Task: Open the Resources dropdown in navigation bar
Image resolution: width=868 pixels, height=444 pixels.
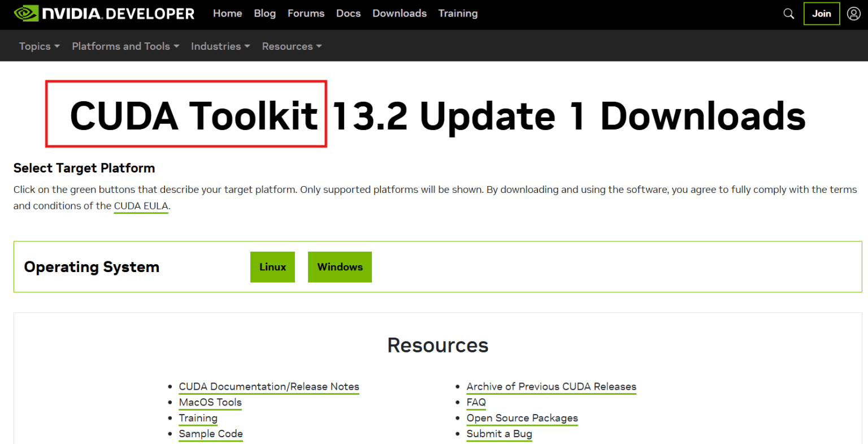Action: (292, 46)
